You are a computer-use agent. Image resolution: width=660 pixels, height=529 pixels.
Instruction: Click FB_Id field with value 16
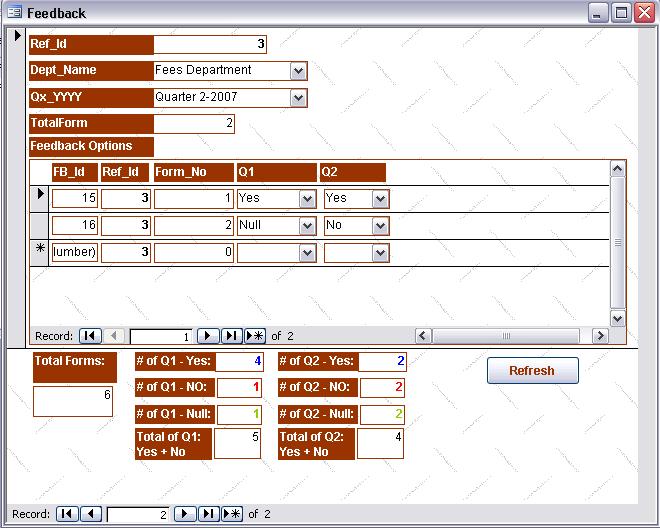point(75,225)
